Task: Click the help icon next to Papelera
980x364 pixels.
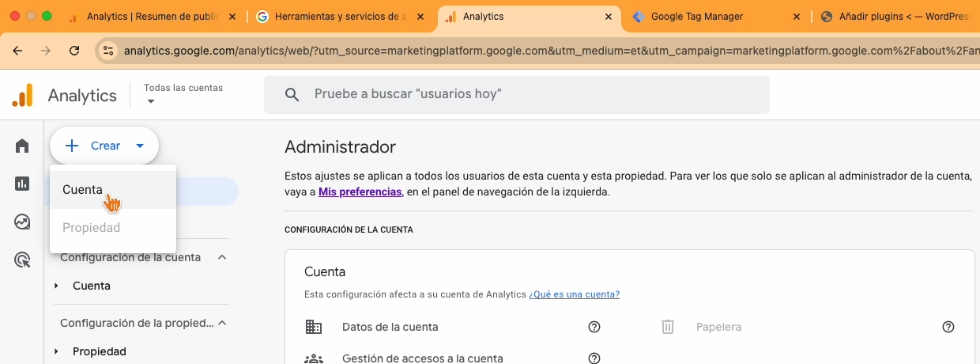Action: [948, 327]
